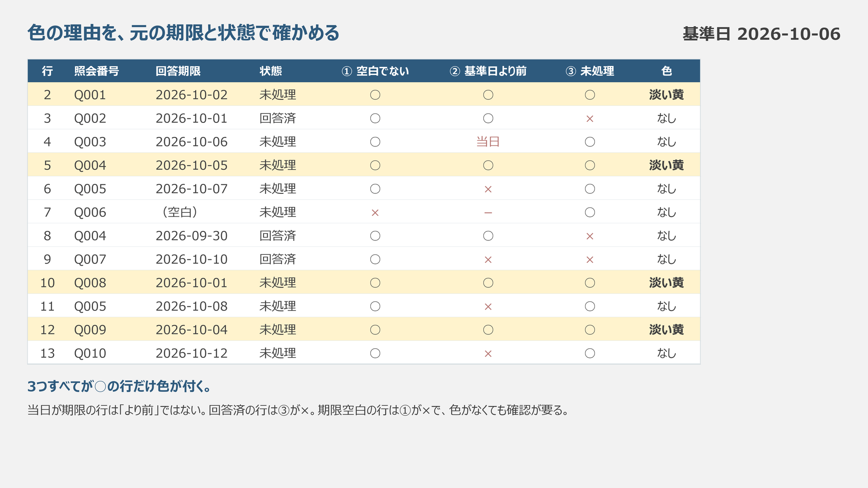Screen dimensions: 868x488
Task: Select the date 2026-10-05
Action: pos(192,165)
